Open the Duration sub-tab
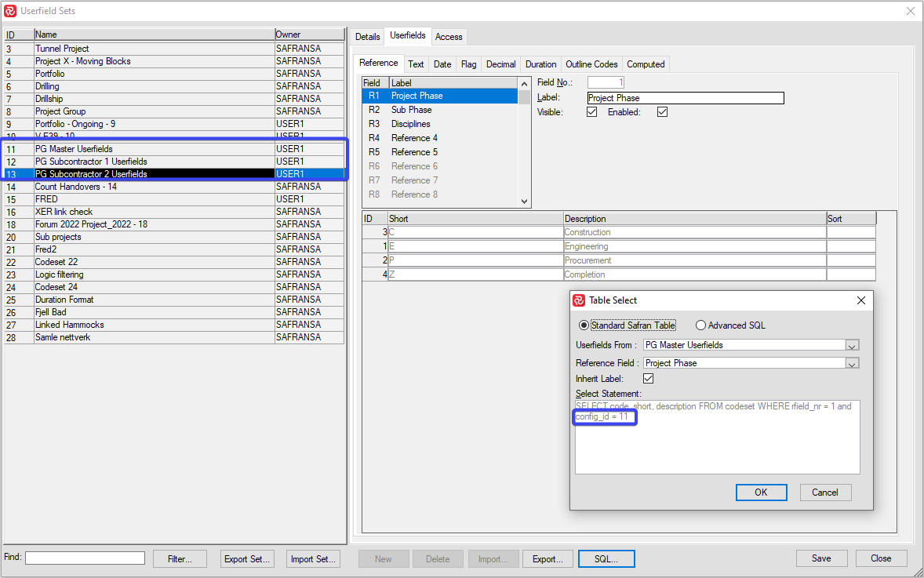Viewport: 924px width, 578px height. (541, 64)
